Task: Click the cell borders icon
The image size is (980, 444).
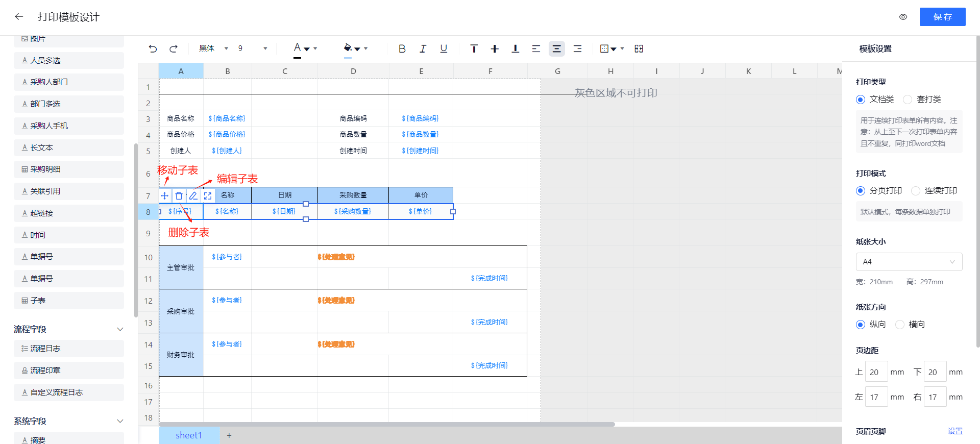Action: [x=604, y=48]
